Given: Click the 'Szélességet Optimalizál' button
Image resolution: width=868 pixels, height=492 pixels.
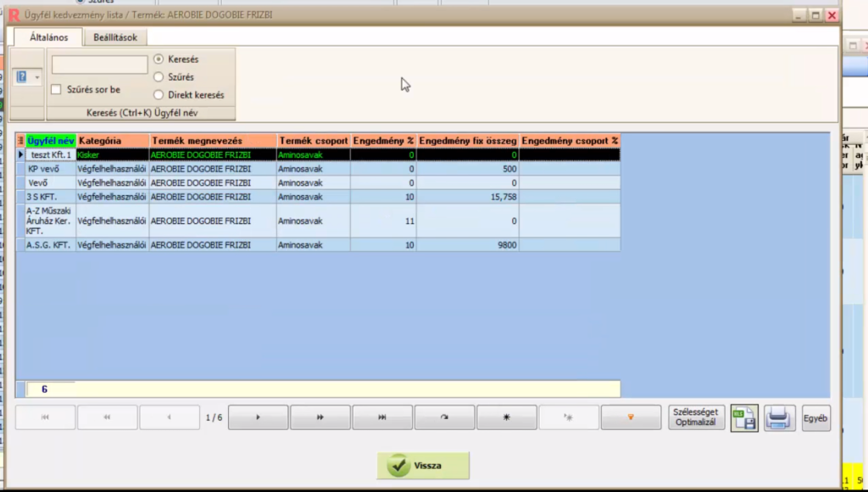Looking at the screenshot, I should (696, 417).
